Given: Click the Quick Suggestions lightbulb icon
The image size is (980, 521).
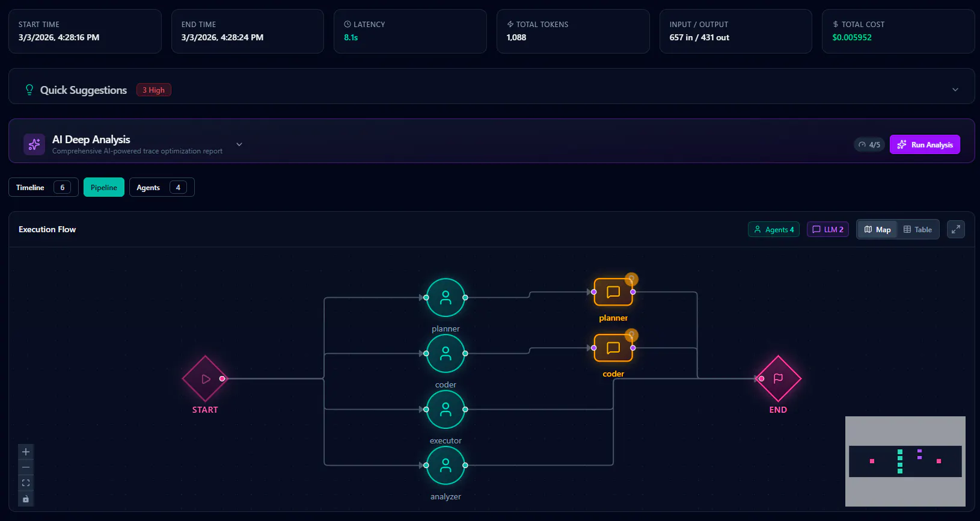Looking at the screenshot, I should click(x=29, y=90).
